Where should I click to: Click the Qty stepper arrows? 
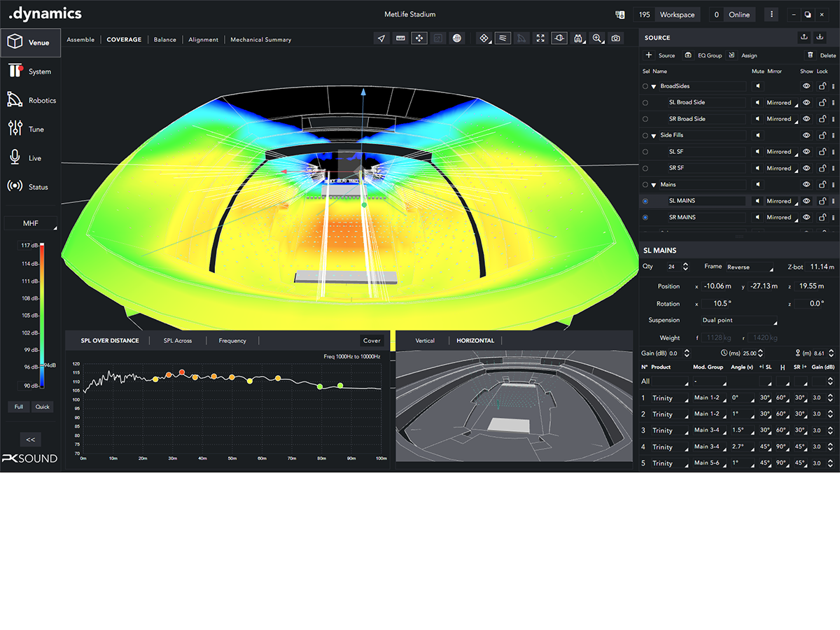[685, 267]
